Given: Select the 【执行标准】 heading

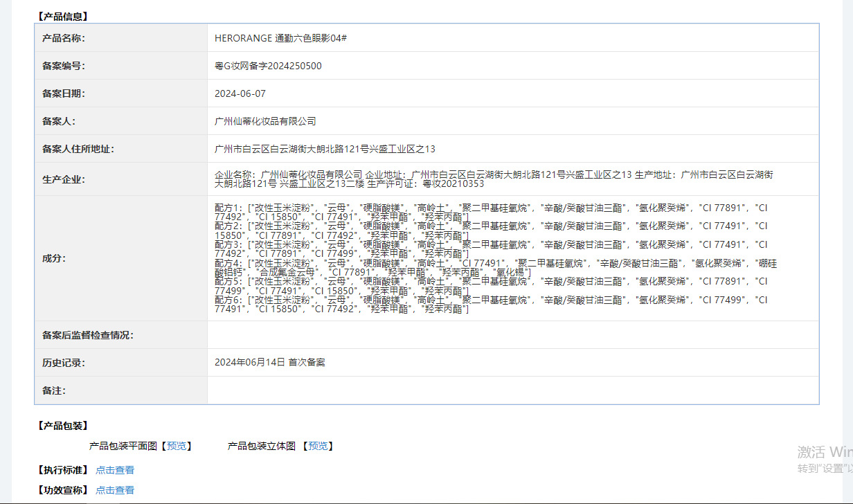Looking at the screenshot, I should [63, 470].
